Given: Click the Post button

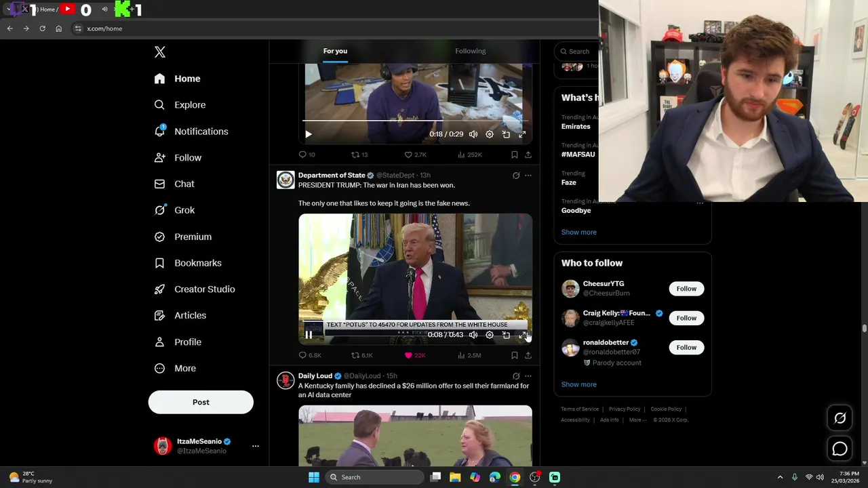Looking at the screenshot, I should [x=201, y=402].
